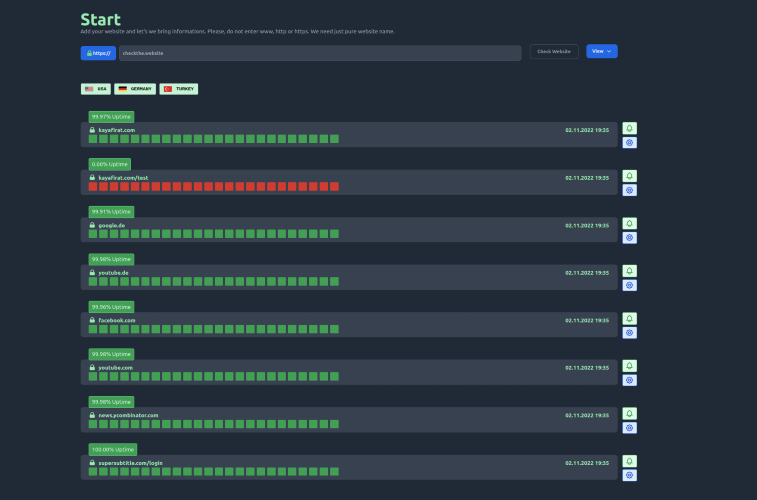Open the kayafirat.com/test site name
Screen dimensions: 757x500
pyautogui.click(x=123, y=178)
